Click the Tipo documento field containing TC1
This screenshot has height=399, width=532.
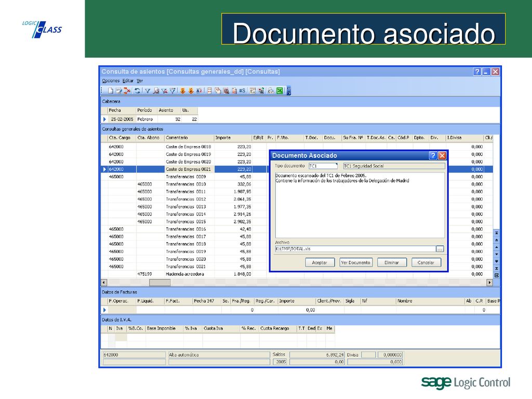(323, 166)
